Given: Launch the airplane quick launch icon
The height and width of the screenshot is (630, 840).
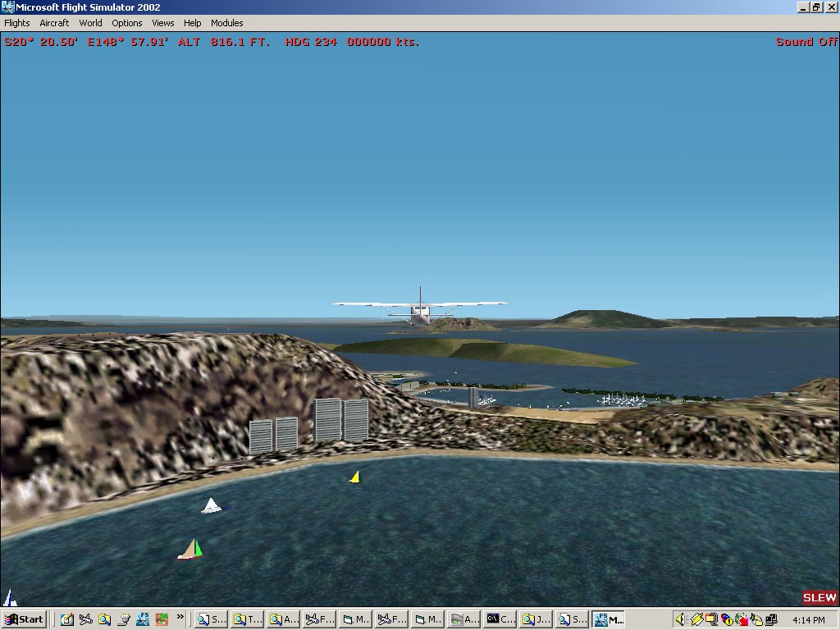Looking at the screenshot, I should [85, 620].
